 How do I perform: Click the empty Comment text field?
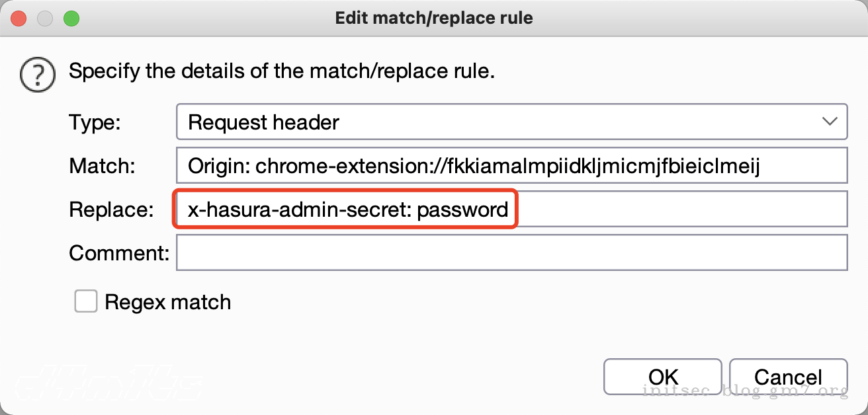click(511, 253)
